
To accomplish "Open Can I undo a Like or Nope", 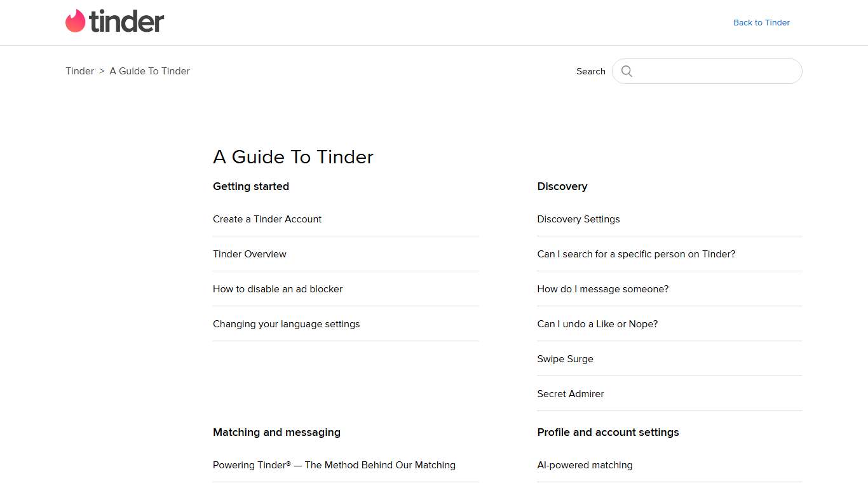I will pos(597,323).
